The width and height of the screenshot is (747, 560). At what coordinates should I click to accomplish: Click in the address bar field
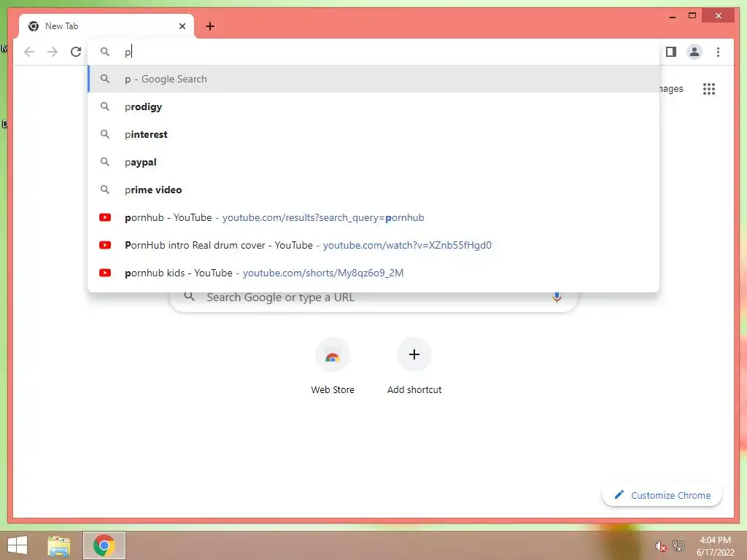coord(373,52)
